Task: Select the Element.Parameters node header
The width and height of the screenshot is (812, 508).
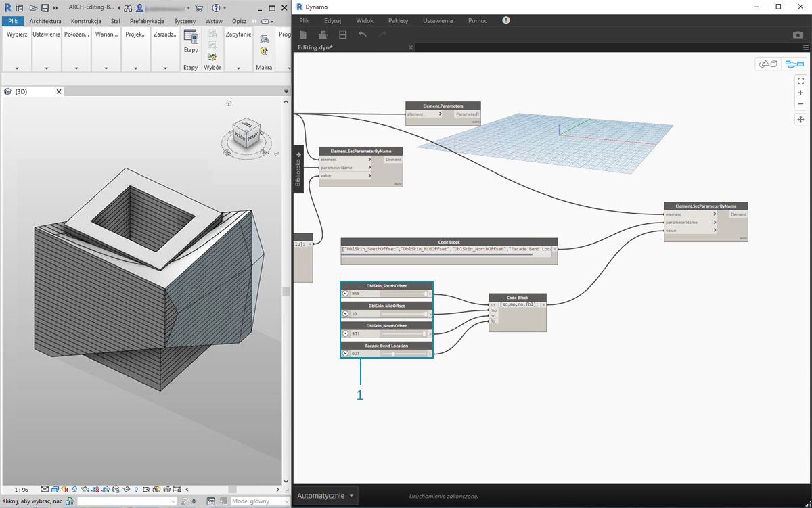Action: (443, 106)
